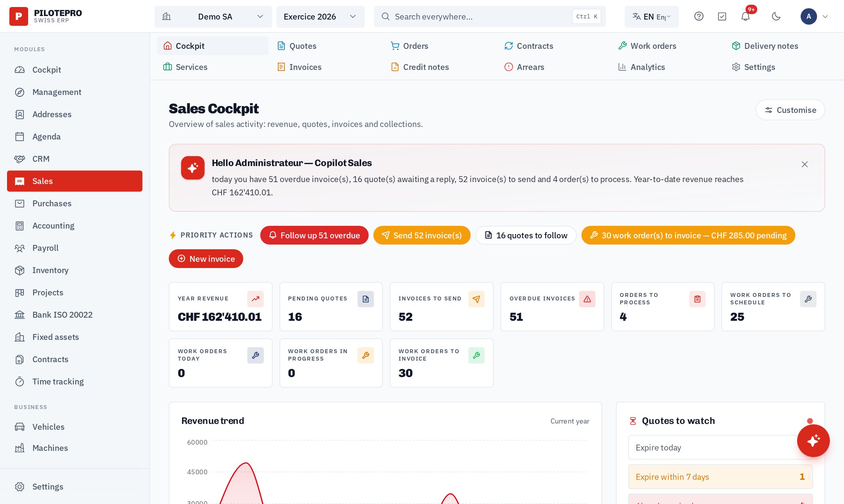Open the Time tracking module
This screenshot has width=844, height=504.
click(x=75, y=382)
